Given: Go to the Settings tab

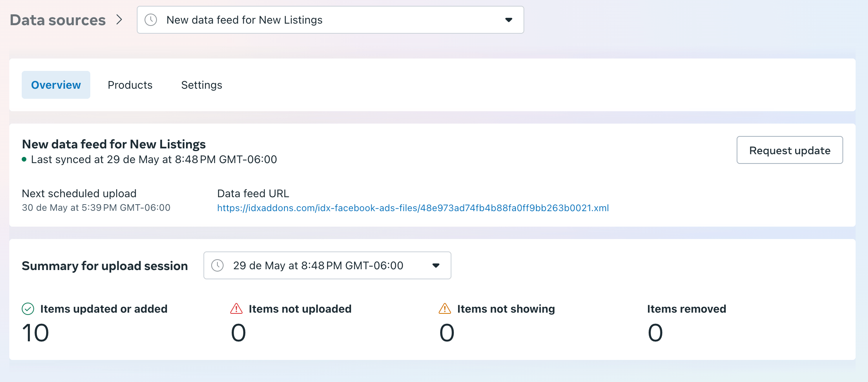Looking at the screenshot, I should pos(201,85).
